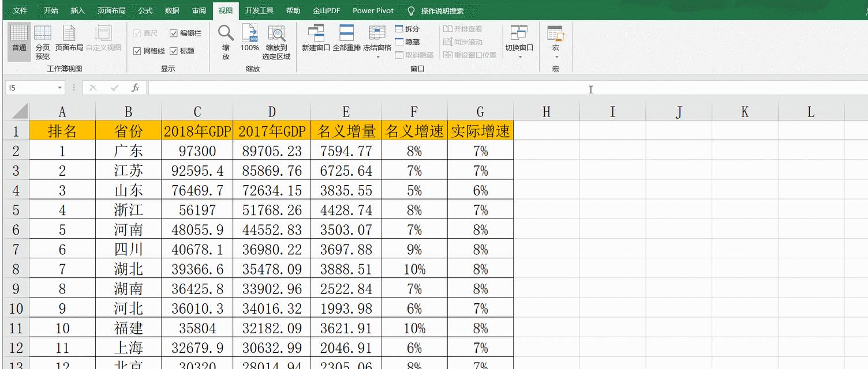Select the 排名 header cell
Screen dimensions: 868x369
coord(62,131)
